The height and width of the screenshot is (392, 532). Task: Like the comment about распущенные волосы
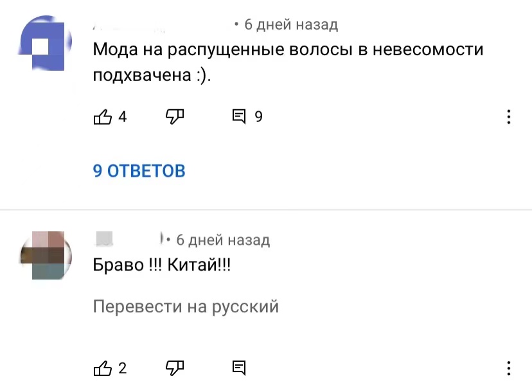coord(102,117)
